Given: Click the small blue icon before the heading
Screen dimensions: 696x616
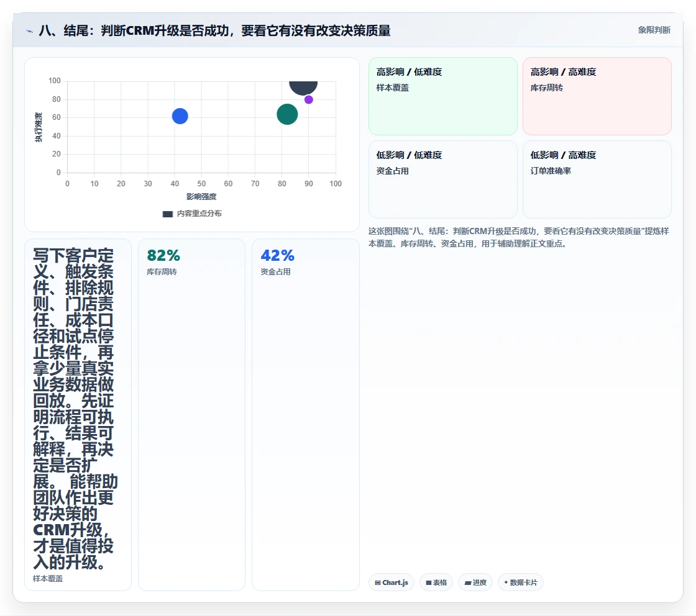Looking at the screenshot, I should point(30,31).
